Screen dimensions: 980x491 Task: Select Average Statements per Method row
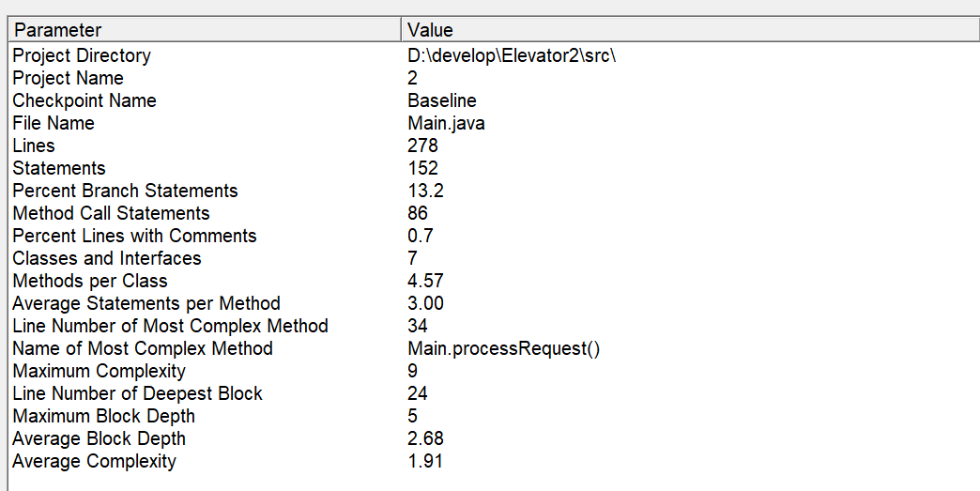[146, 303]
